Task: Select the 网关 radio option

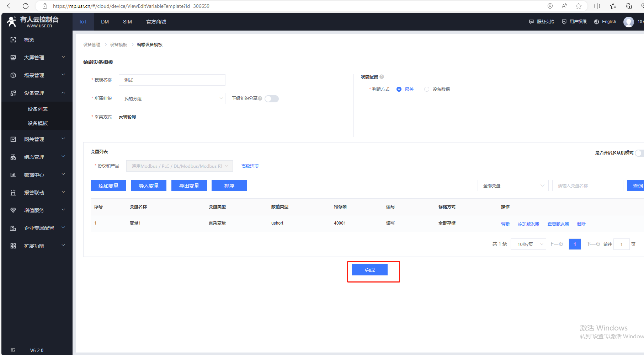Action: [399, 90]
